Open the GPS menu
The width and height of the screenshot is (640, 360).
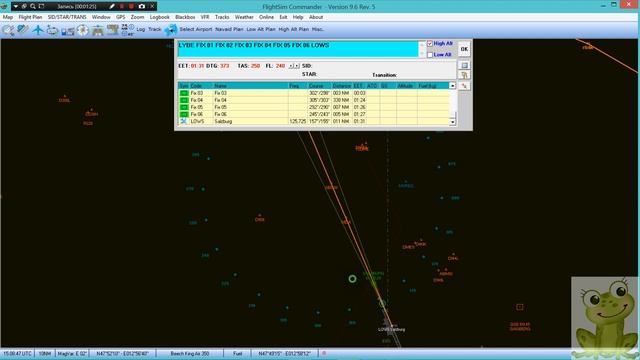120,17
